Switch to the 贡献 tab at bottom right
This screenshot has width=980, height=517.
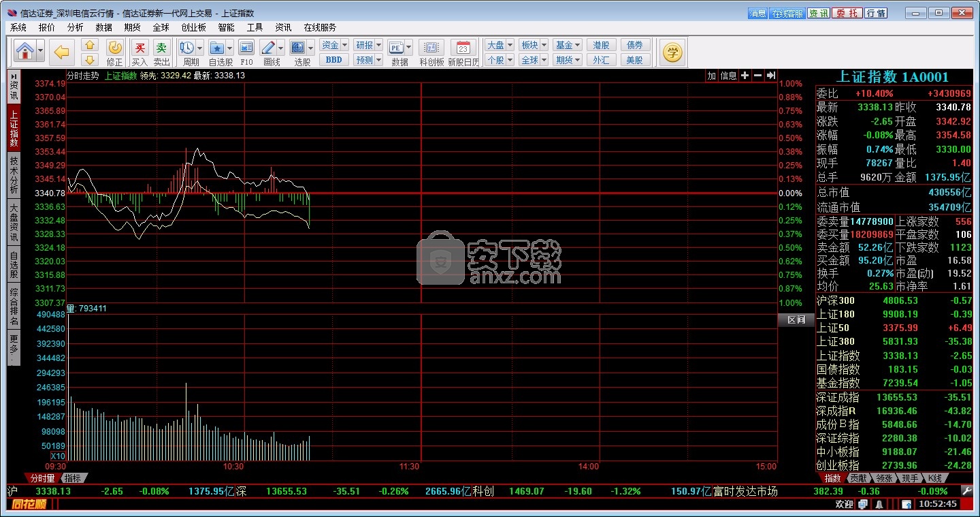coord(859,478)
